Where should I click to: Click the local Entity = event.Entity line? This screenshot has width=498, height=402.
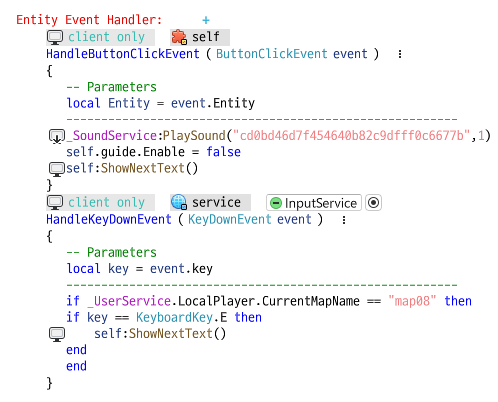point(161,103)
